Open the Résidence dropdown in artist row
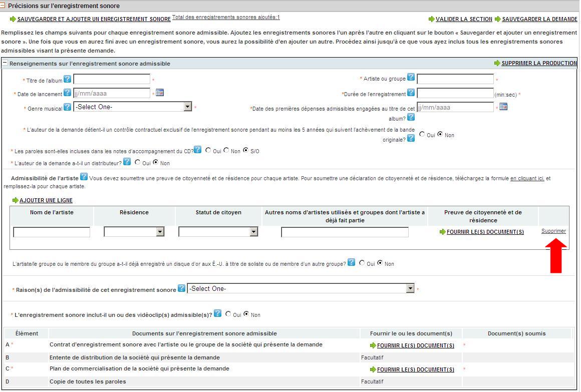 134,232
